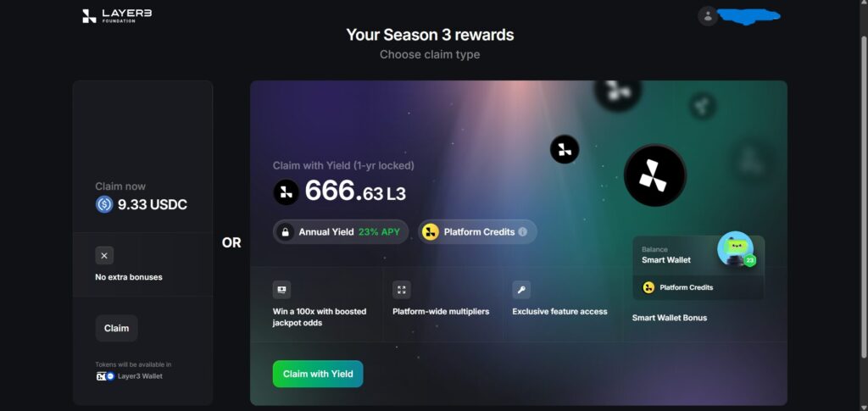Click the Claim with Yield button
The width and height of the screenshot is (868, 411).
pyautogui.click(x=318, y=374)
